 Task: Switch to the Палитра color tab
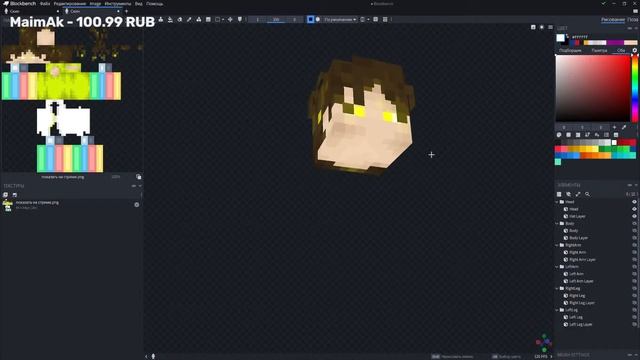(x=599, y=50)
